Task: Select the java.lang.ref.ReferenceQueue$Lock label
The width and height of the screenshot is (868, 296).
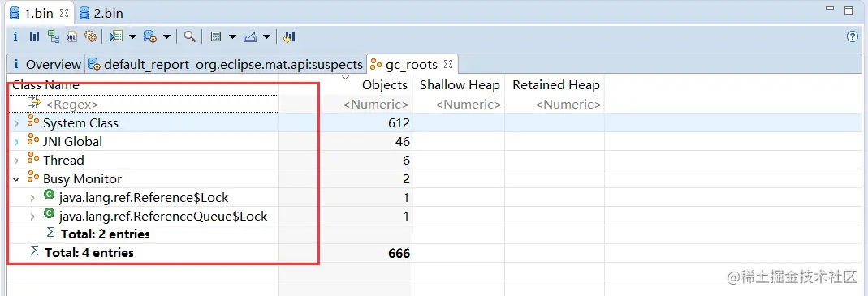Action: [x=163, y=217]
